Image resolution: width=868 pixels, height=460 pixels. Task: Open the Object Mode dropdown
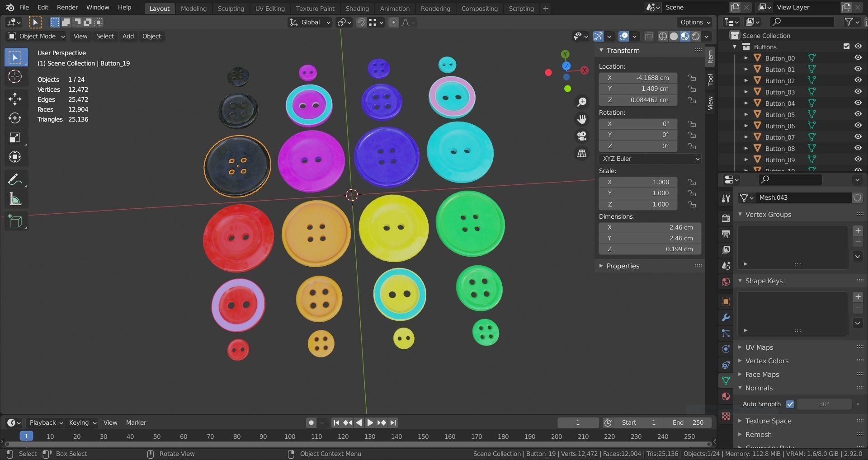(x=37, y=36)
